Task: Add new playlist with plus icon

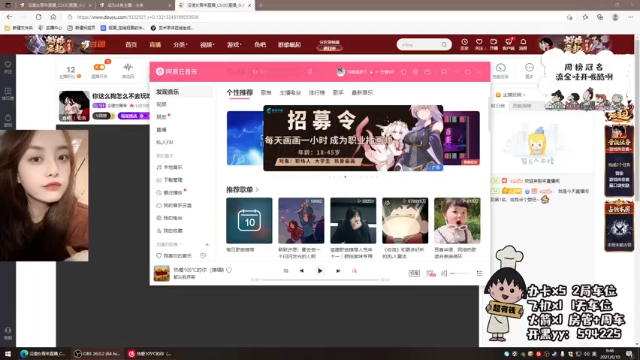Action: pyautogui.click(x=207, y=244)
